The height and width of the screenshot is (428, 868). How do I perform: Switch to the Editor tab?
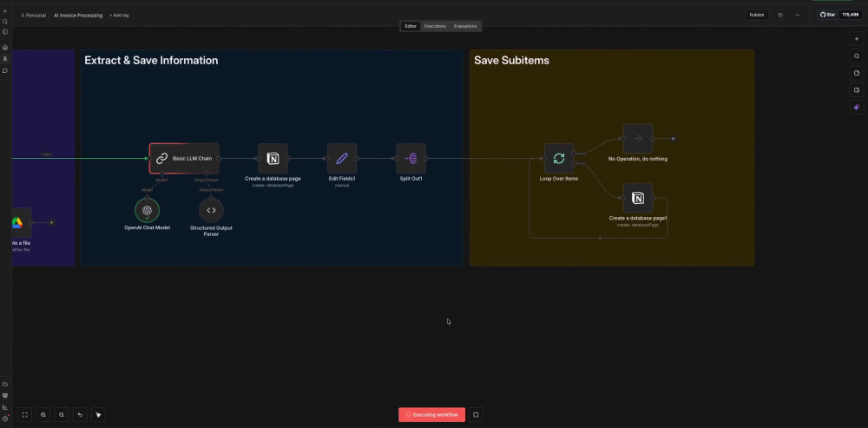click(x=411, y=26)
